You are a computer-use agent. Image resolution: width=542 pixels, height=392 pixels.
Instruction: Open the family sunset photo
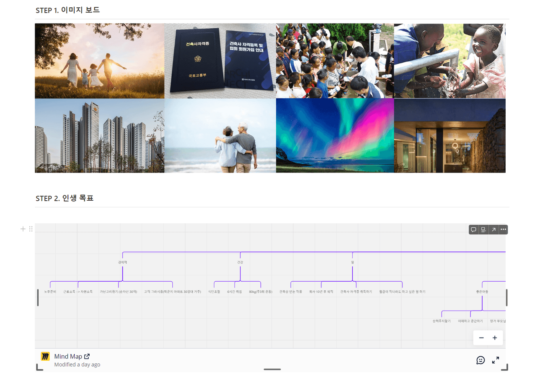[100, 61]
